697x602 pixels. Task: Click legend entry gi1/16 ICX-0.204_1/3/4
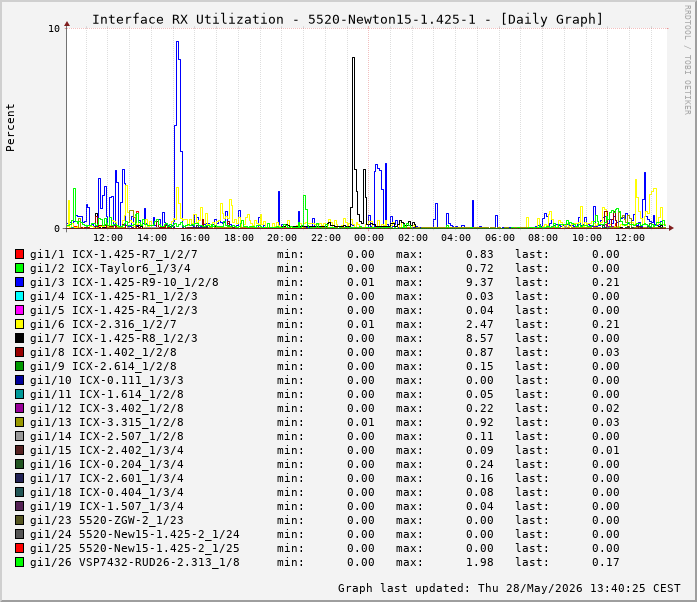[x=107, y=464]
